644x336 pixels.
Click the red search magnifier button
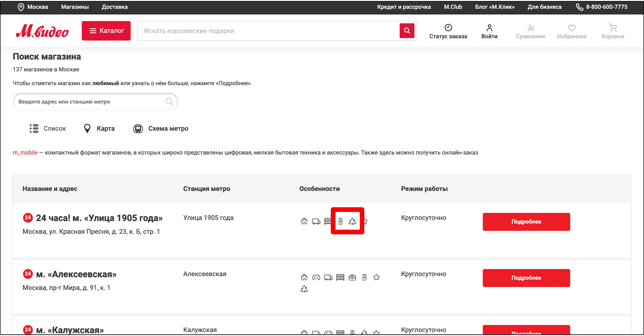407,31
